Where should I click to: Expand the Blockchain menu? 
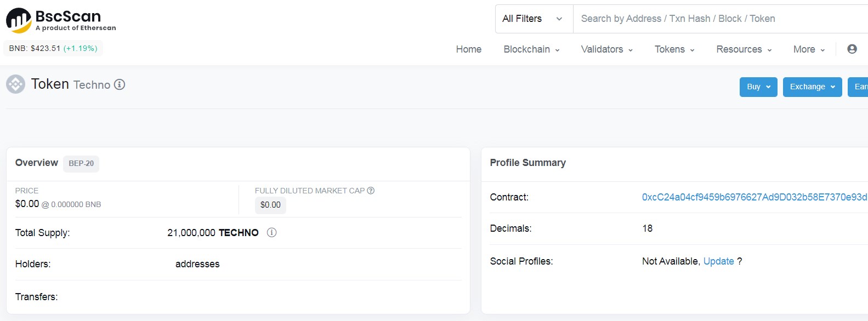click(531, 49)
